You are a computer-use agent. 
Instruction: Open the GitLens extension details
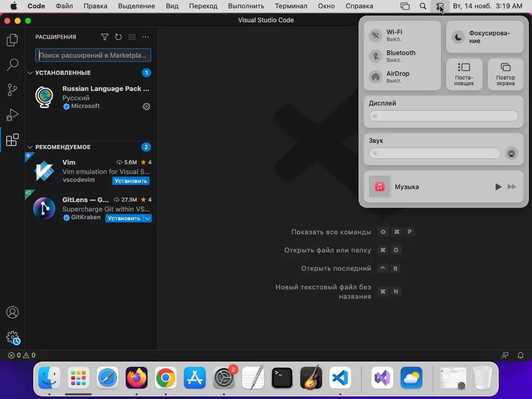91,208
